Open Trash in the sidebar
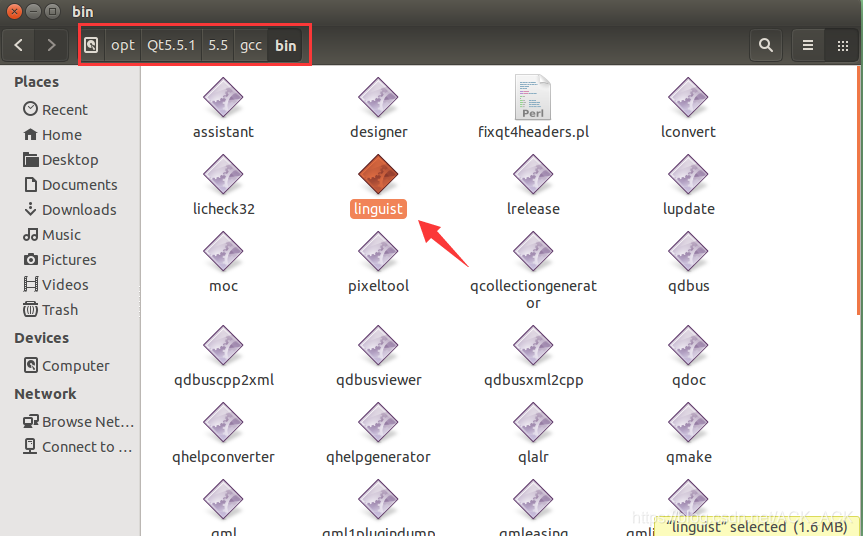The height and width of the screenshot is (536, 863). click(51, 310)
